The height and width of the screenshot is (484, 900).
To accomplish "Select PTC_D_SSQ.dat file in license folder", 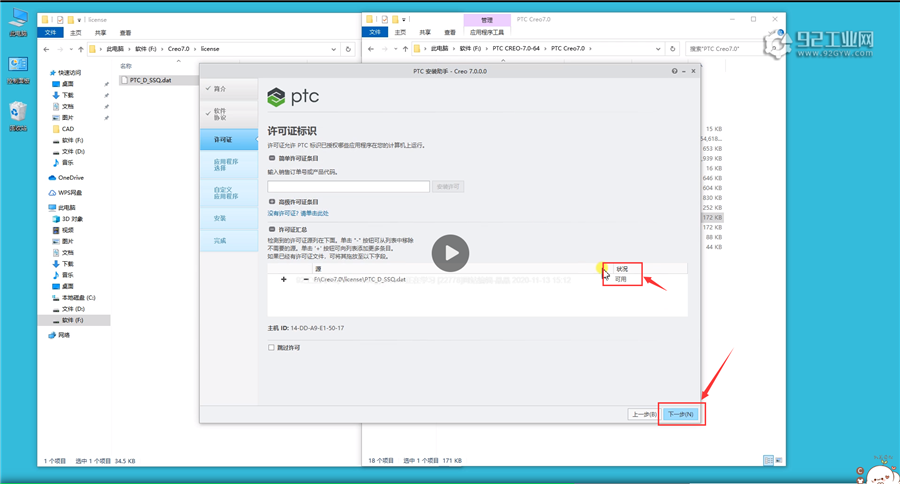I will [x=150, y=80].
